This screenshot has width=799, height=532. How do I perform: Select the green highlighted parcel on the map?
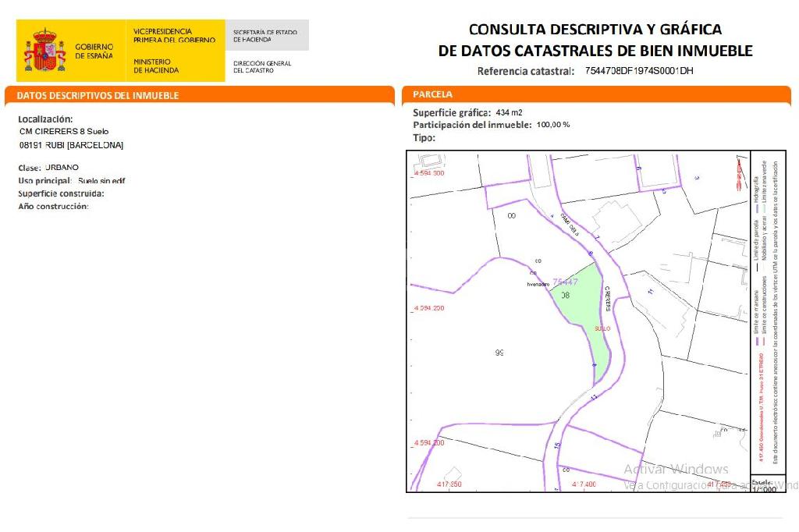coord(584,310)
